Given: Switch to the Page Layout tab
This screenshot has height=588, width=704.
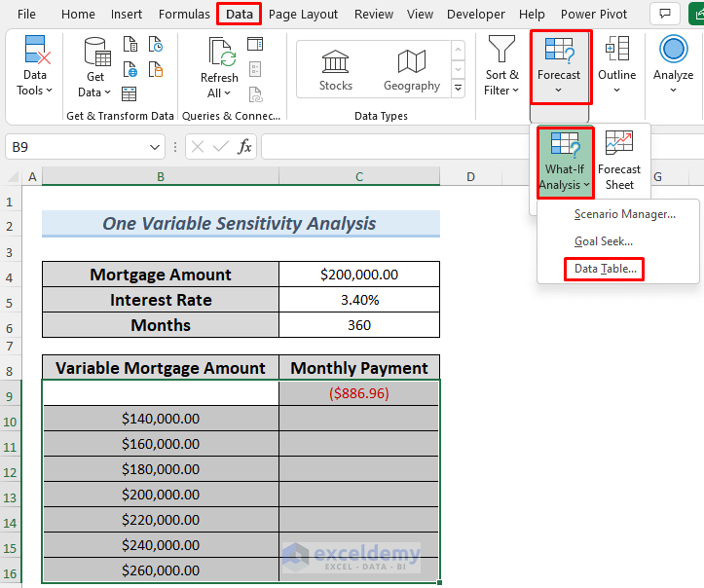Looking at the screenshot, I should tap(303, 14).
